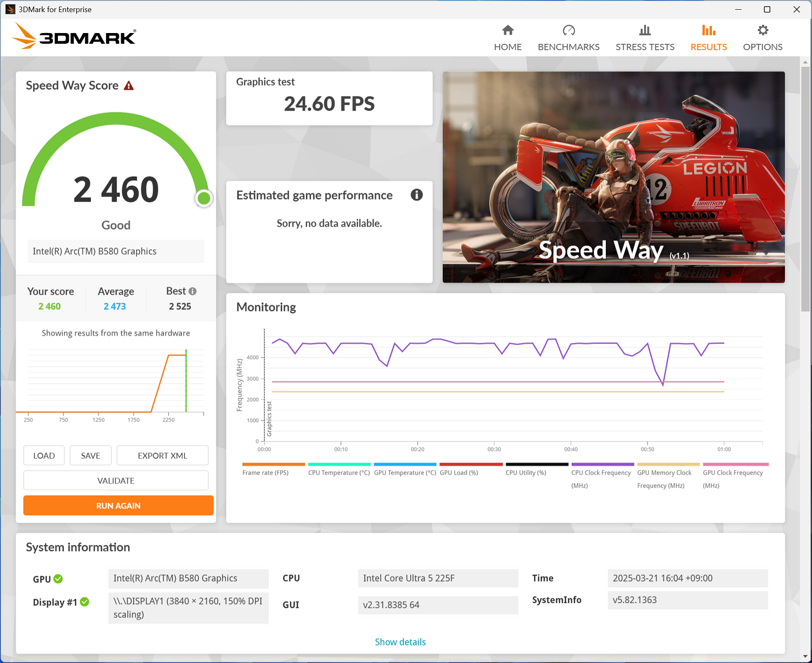Click the Home house icon
Viewport: 812px width, 663px height.
coord(508,30)
